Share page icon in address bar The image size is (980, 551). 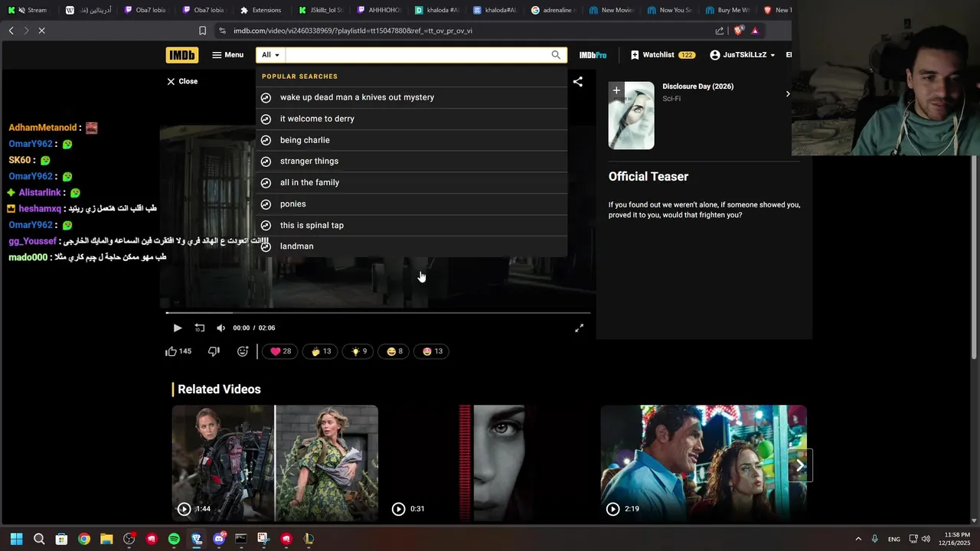(x=719, y=31)
